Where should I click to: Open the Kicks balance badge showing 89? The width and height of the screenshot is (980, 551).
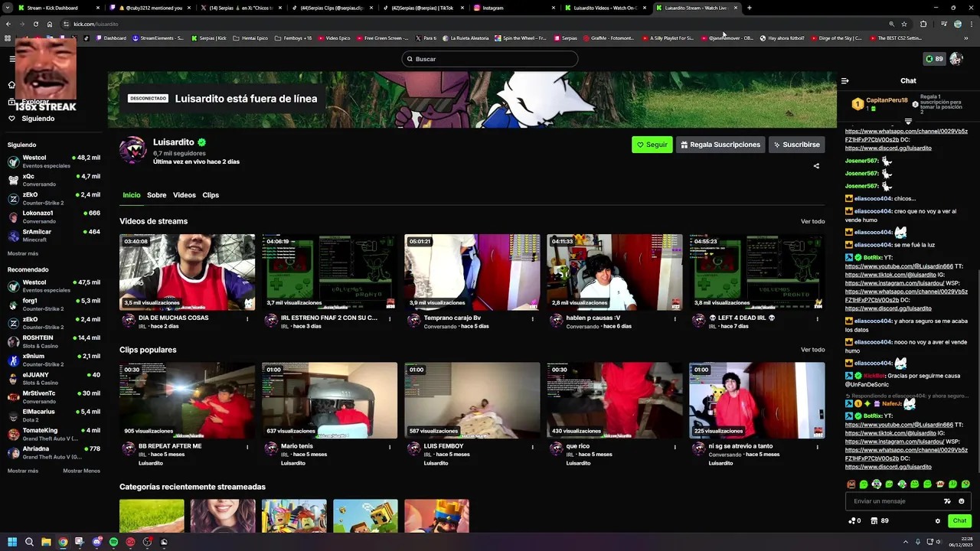click(934, 59)
